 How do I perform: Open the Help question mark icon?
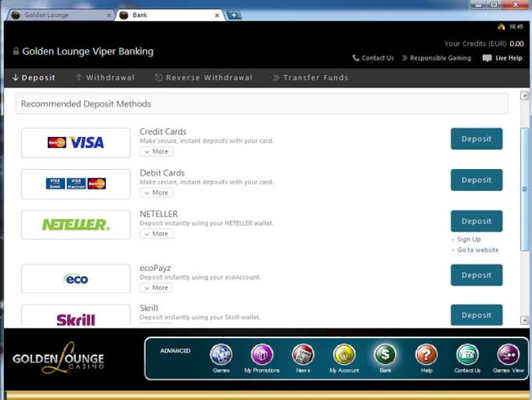(426, 355)
